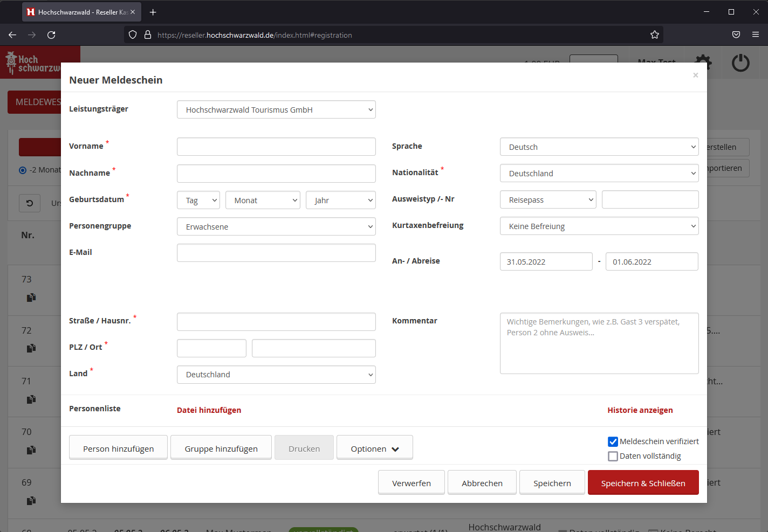Click the browser back arrow
768x532 pixels.
pyautogui.click(x=12, y=35)
